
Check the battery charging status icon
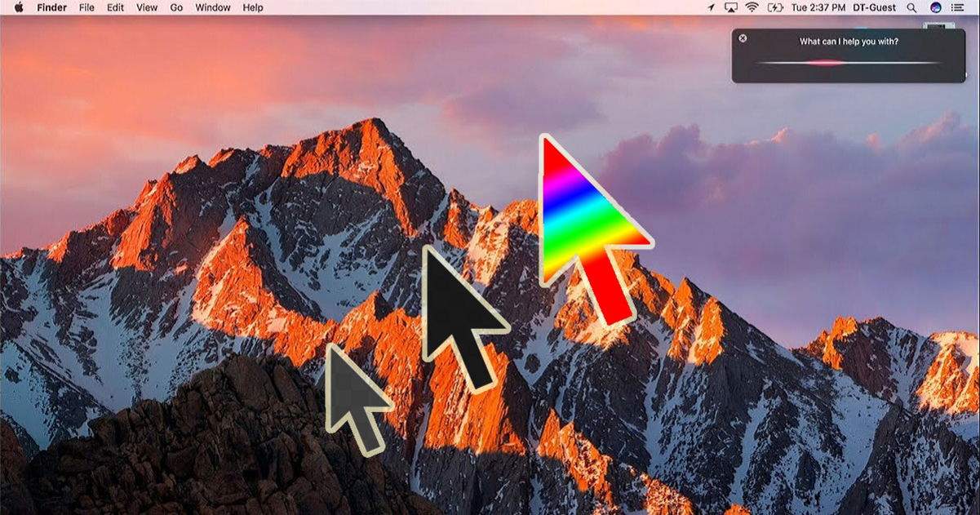coord(774,7)
